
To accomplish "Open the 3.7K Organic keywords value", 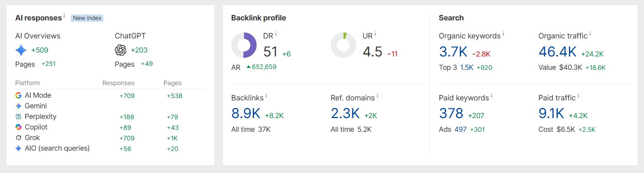I will 453,52.
